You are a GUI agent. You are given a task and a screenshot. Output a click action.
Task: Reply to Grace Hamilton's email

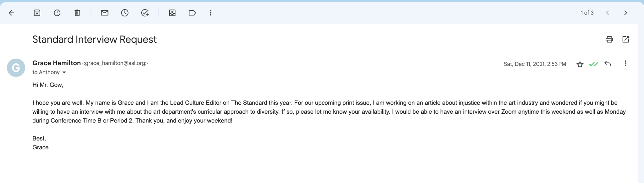coord(608,64)
